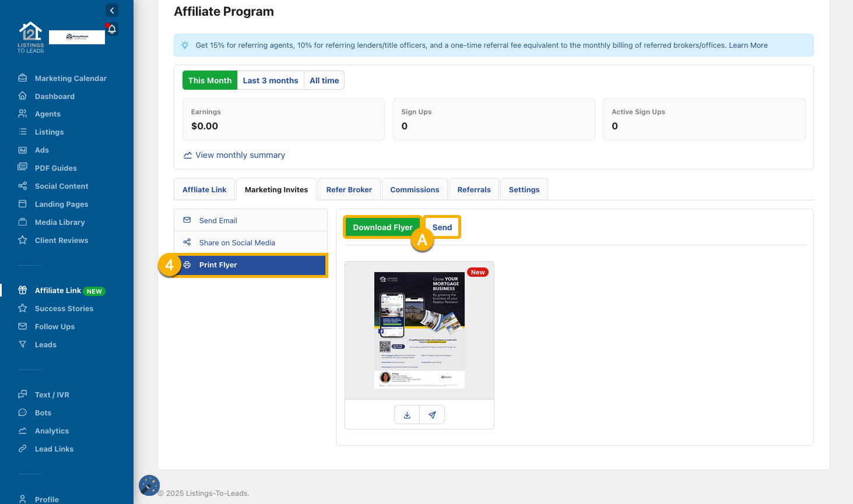The height and width of the screenshot is (504, 853).
Task: Switch to the Commissions tab
Action: pos(415,189)
